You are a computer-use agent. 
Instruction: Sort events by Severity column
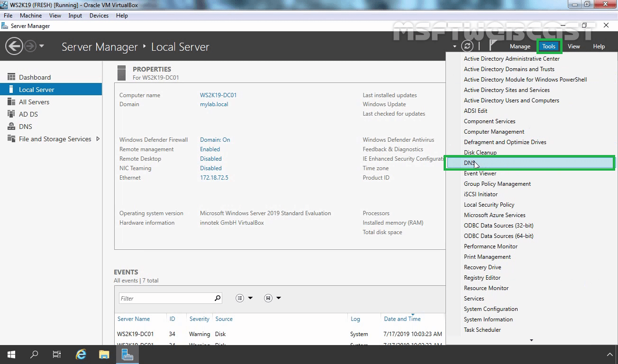(x=200, y=319)
